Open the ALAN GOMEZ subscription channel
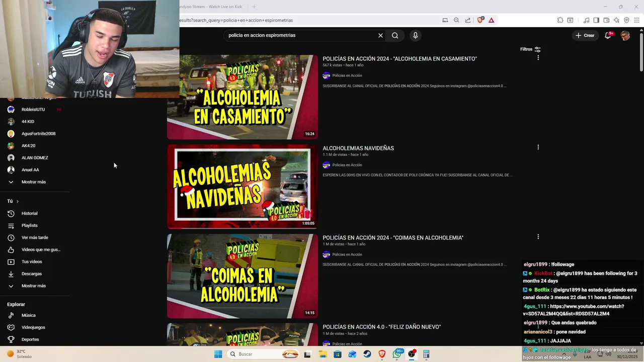 [34, 158]
